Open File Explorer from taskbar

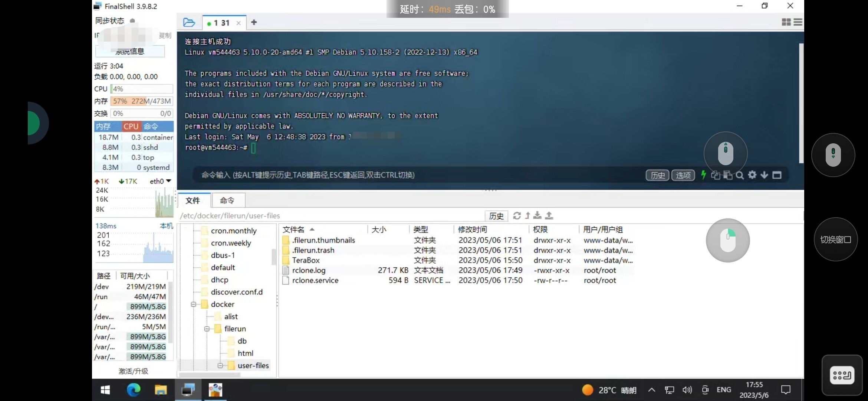point(161,390)
